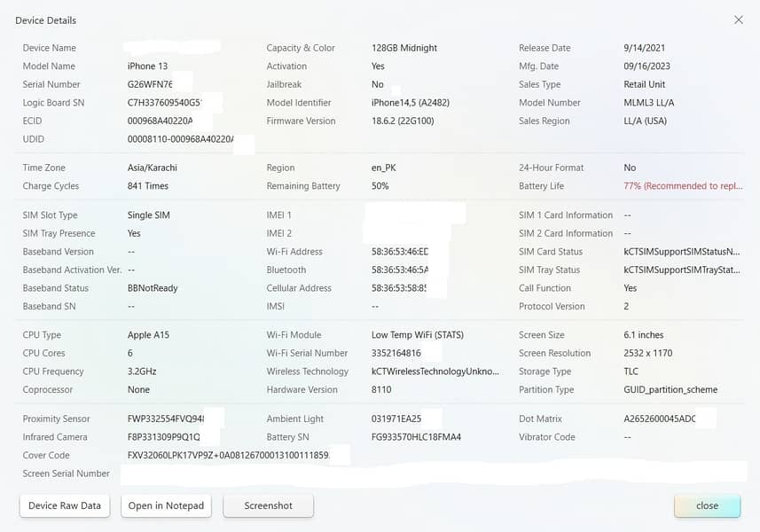Select the Retail Unit sales type value
The image size is (760, 532).
pyautogui.click(x=644, y=84)
